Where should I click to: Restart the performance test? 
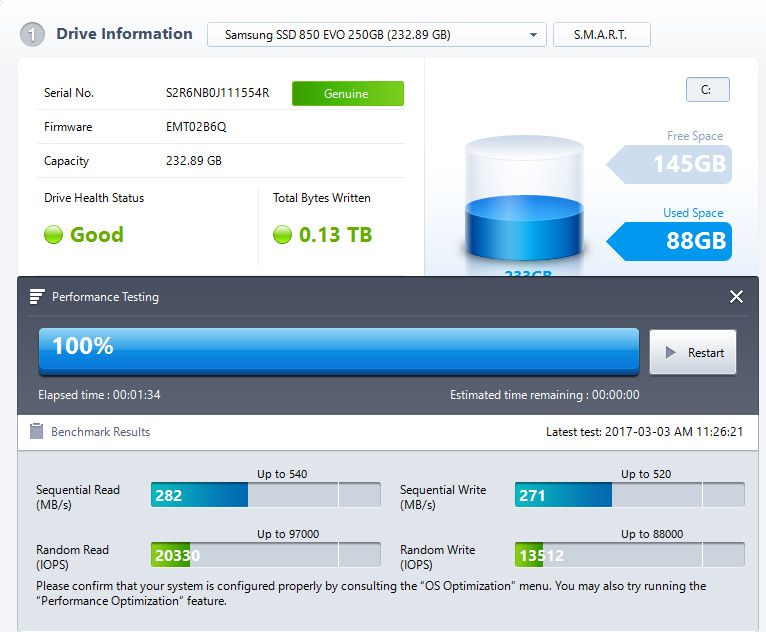pyautogui.click(x=693, y=352)
